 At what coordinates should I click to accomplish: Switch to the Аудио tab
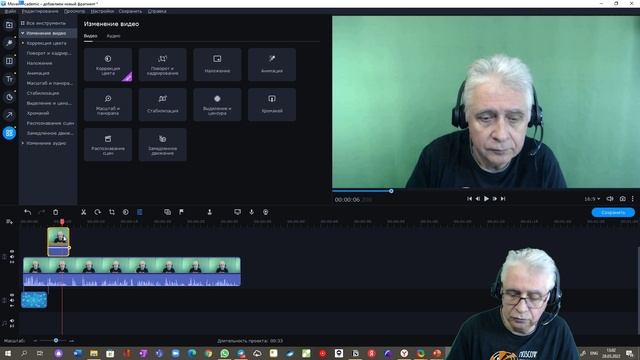click(113, 36)
